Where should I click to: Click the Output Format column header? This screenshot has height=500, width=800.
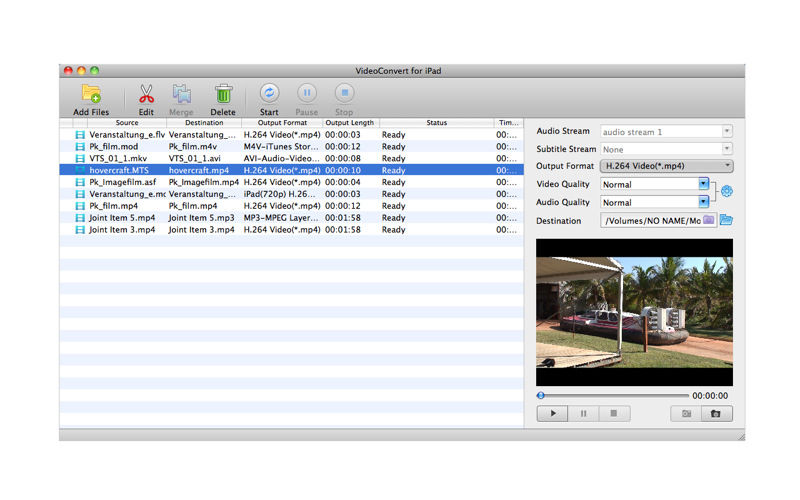[282, 123]
